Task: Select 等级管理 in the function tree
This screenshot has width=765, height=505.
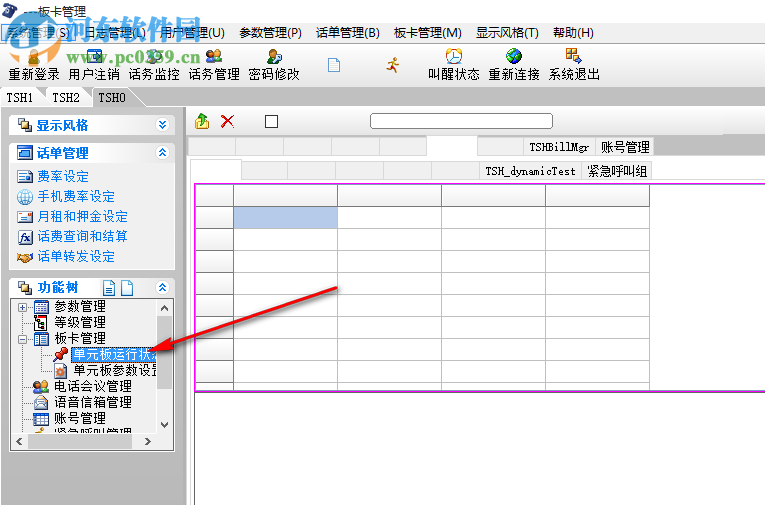Action: tap(80, 323)
